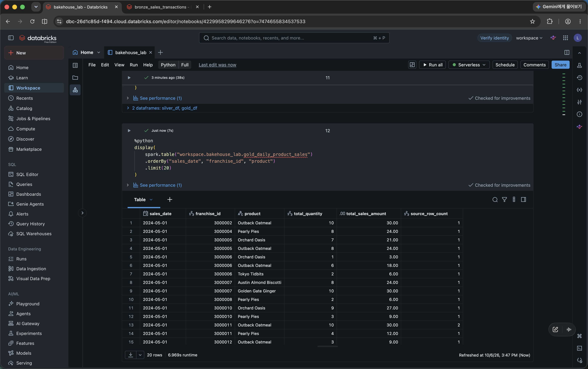
Task: Open the Last edit was now link
Action: pyautogui.click(x=217, y=65)
